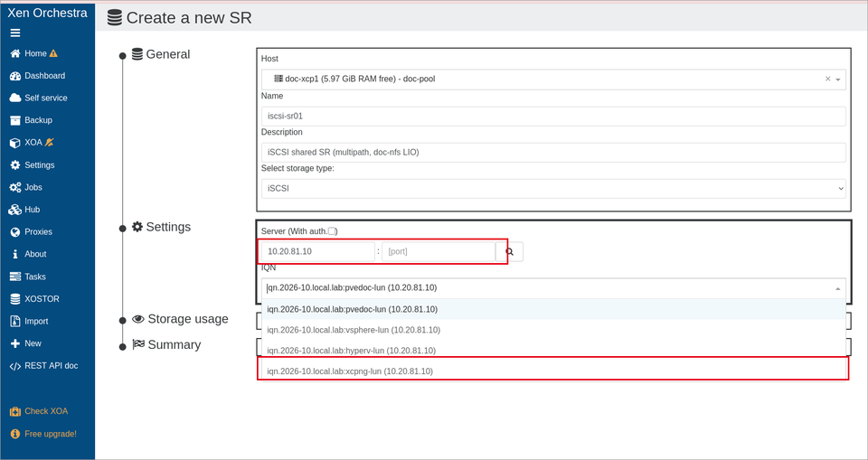Open the Jobs section
This screenshot has width=868, height=460.
click(33, 187)
